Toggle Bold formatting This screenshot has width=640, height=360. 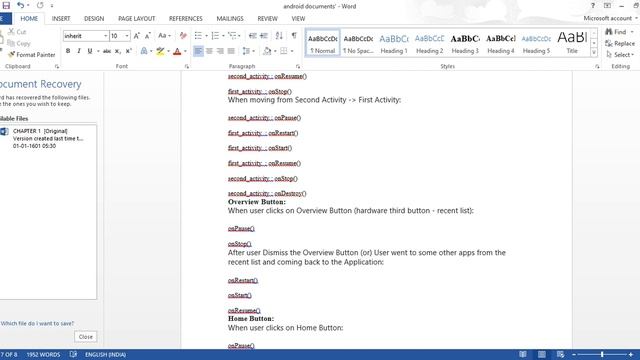pyautogui.click(x=68, y=51)
